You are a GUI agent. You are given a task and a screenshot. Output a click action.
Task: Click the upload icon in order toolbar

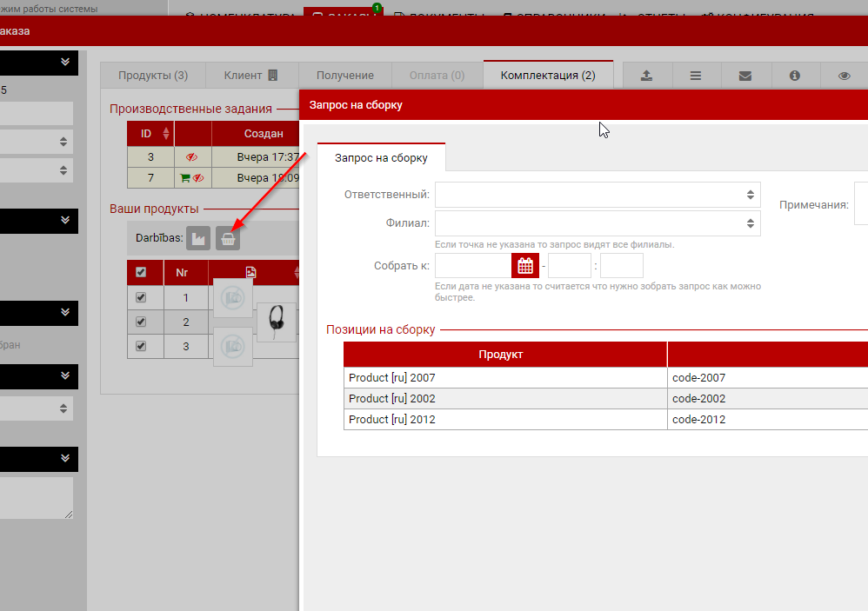pyautogui.click(x=646, y=76)
